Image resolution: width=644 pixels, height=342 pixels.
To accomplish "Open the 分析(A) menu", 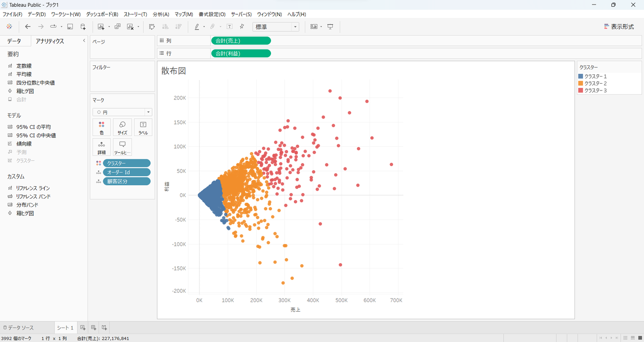I will pyautogui.click(x=161, y=14).
